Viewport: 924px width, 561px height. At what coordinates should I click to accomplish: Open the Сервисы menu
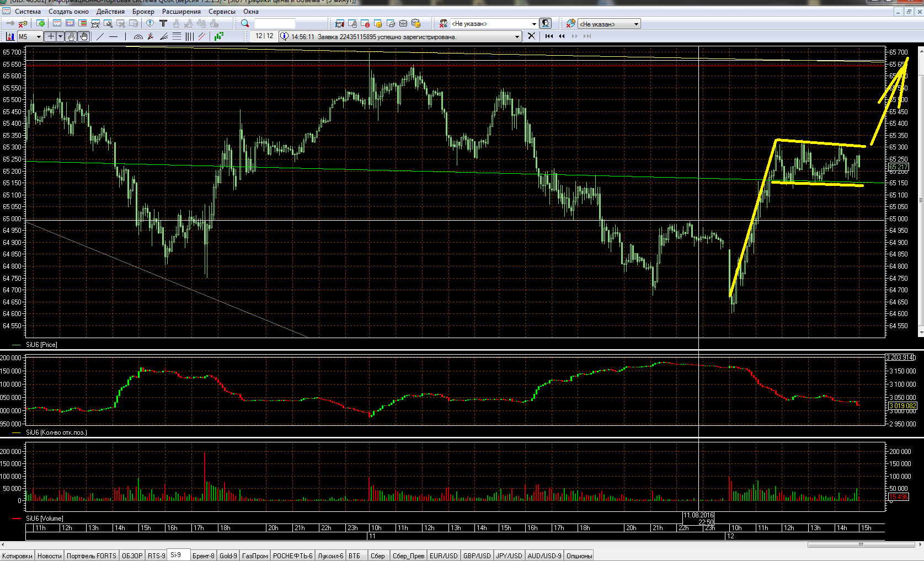[x=222, y=12]
